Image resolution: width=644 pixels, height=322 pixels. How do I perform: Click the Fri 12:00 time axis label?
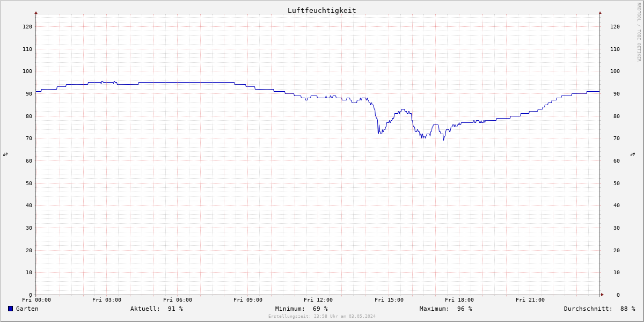[x=318, y=300]
